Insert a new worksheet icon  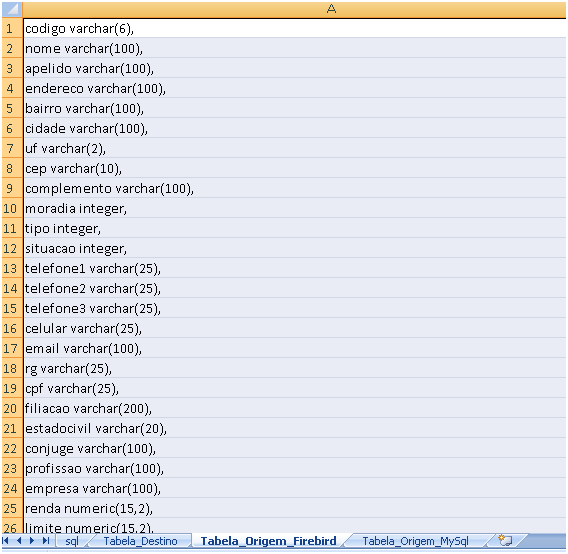click(x=505, y=540)
